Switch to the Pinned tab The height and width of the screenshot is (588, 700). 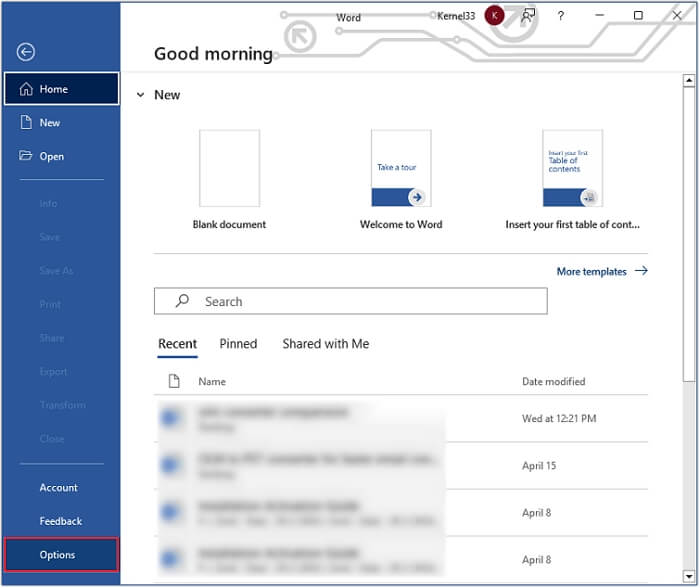[238, 344]
